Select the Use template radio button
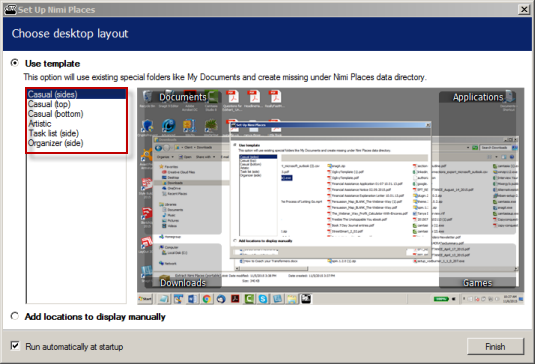 (x=15, y=63)
